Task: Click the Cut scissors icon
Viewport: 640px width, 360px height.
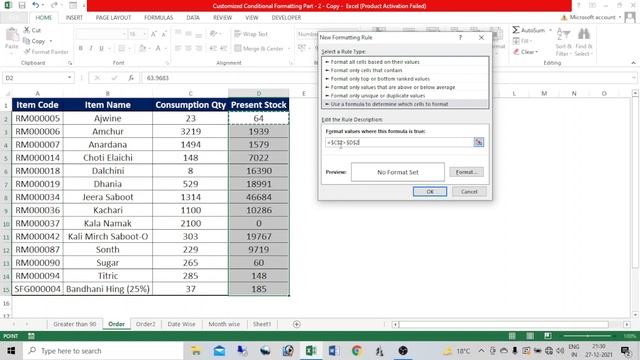Action: pos(27,30)
